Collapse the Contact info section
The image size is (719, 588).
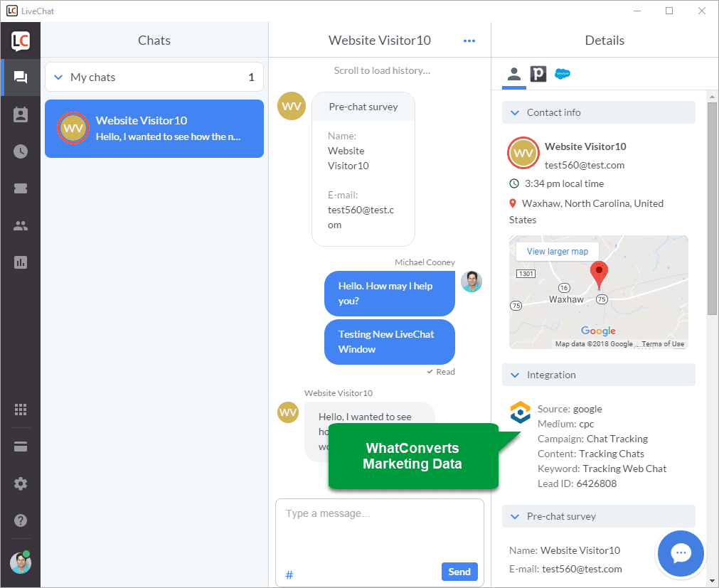click(515, 113)
